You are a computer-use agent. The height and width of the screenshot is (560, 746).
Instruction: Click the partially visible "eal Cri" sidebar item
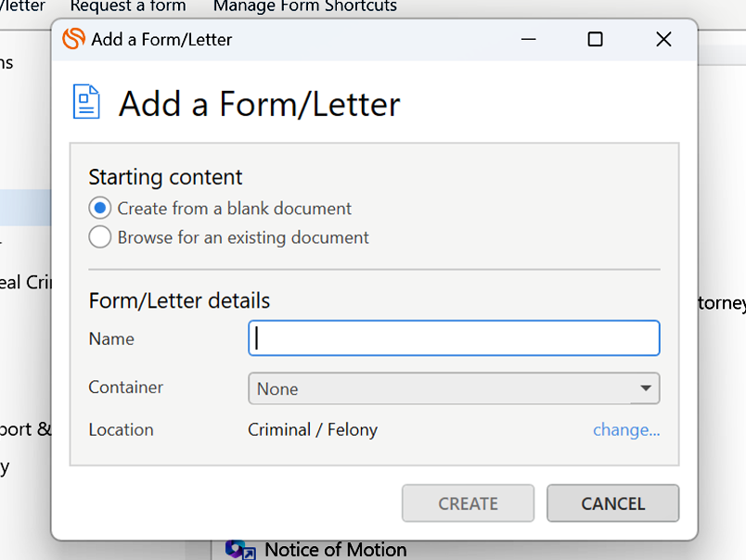point(23,282)
